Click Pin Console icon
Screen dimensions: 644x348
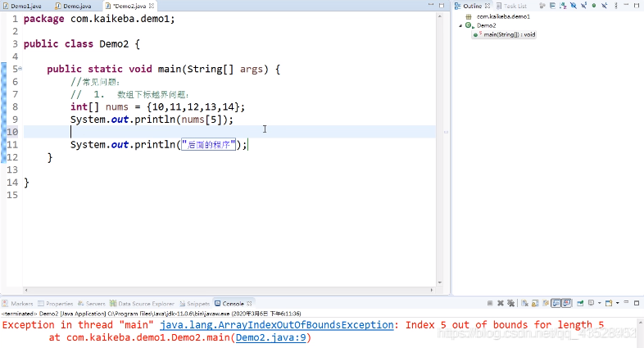[580, 303]
